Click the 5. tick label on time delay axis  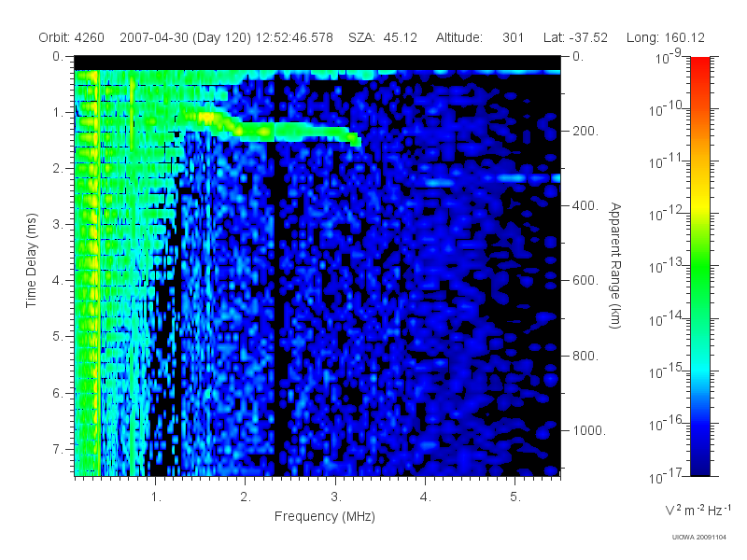[x=58, y=336]
